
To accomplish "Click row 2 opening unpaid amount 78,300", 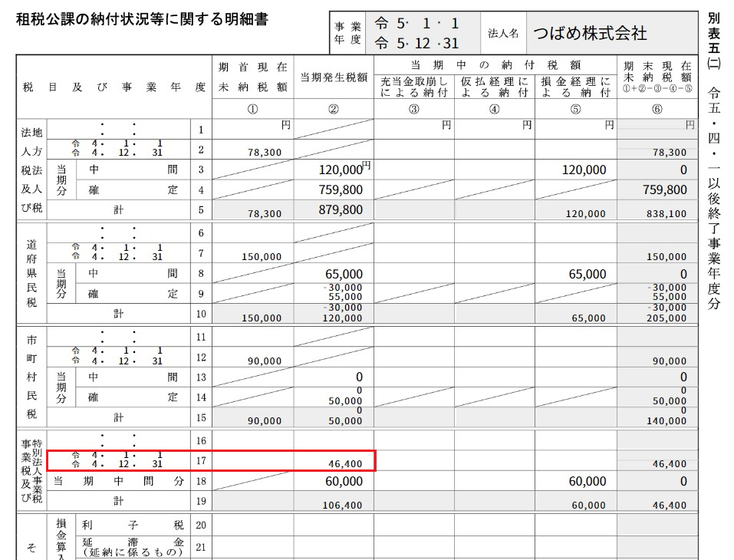I will 265,152.
